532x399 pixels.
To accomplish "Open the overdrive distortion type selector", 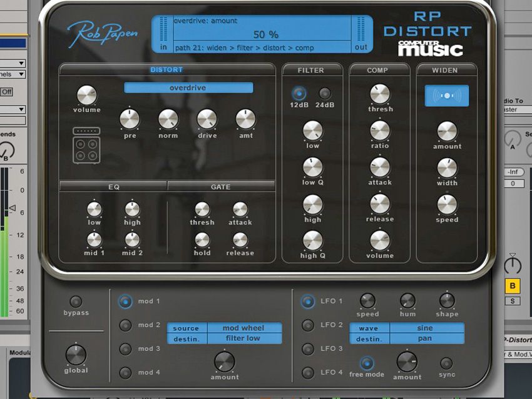I will pos(189,88).
